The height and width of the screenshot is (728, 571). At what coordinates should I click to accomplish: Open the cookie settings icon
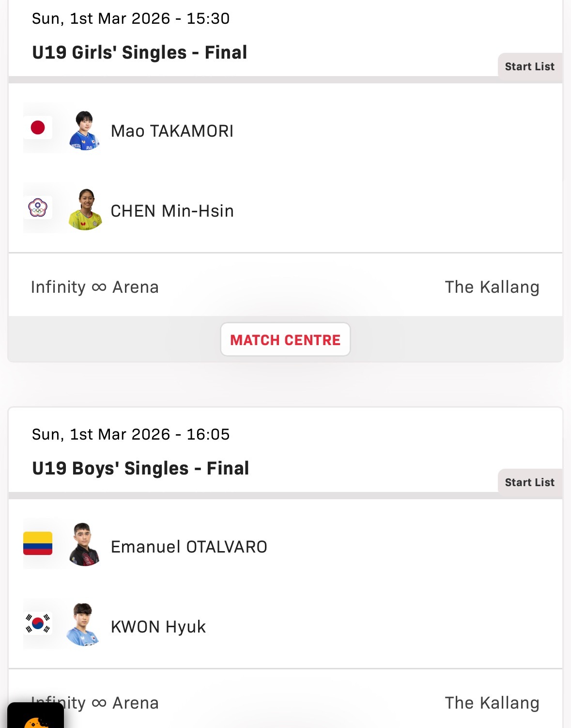(x=35, y=716)
